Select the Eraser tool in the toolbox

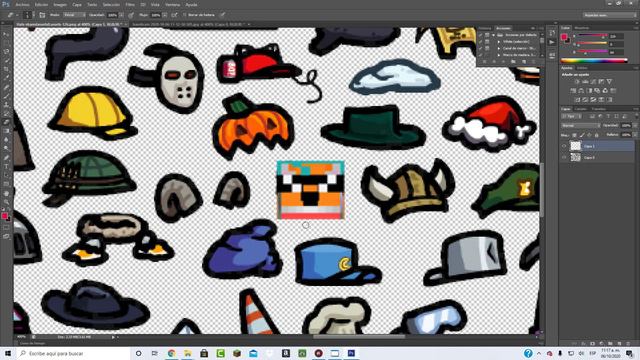click(x=6, y=122)
